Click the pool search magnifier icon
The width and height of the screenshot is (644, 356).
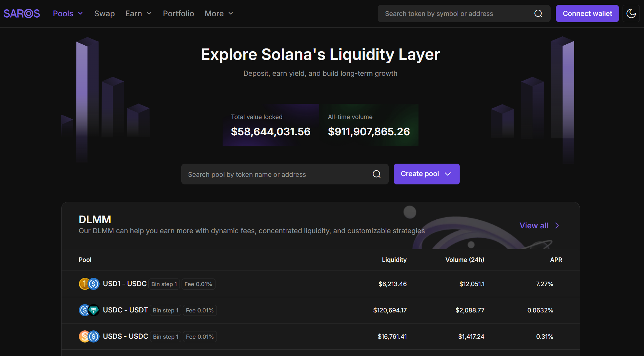click(376, 174)
